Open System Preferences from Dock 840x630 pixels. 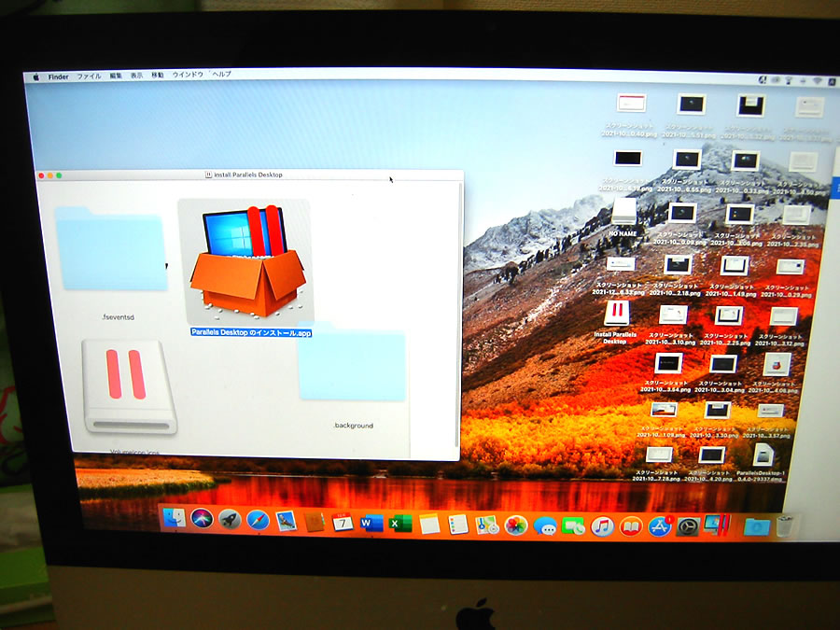pos(688,527)
